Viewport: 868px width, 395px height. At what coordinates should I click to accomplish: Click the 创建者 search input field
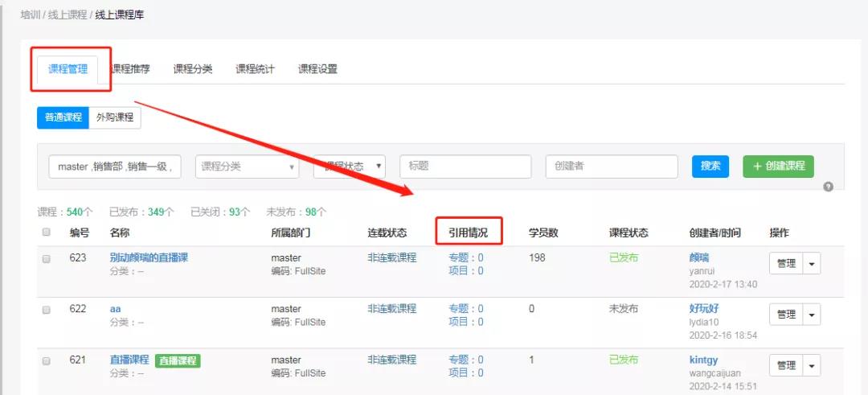[612, 167]
